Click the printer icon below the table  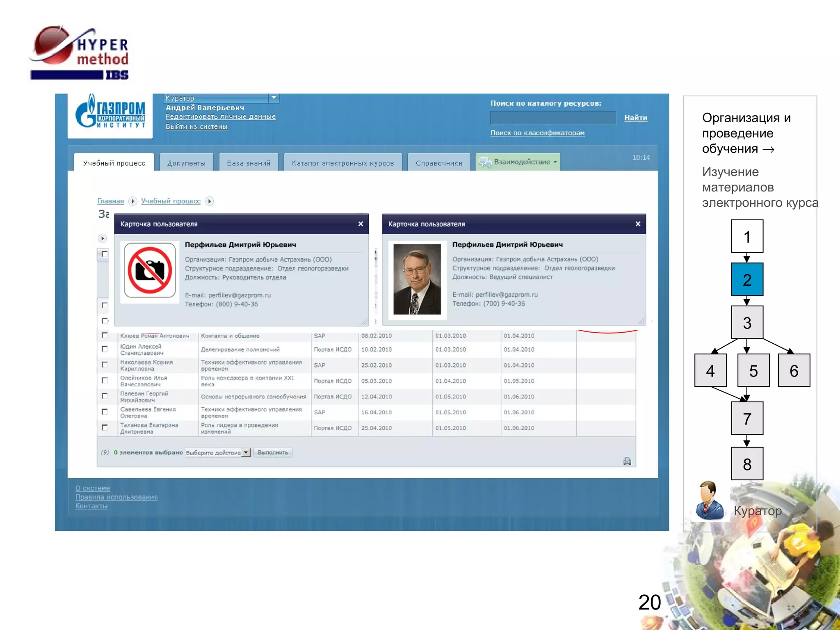coord(627,461)
